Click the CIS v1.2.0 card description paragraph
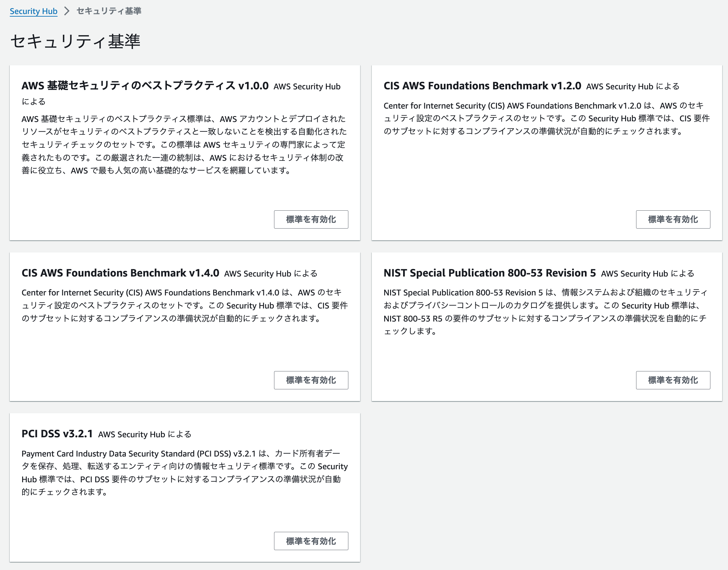Viewport: 728px width, 570px height. (546, 118)
